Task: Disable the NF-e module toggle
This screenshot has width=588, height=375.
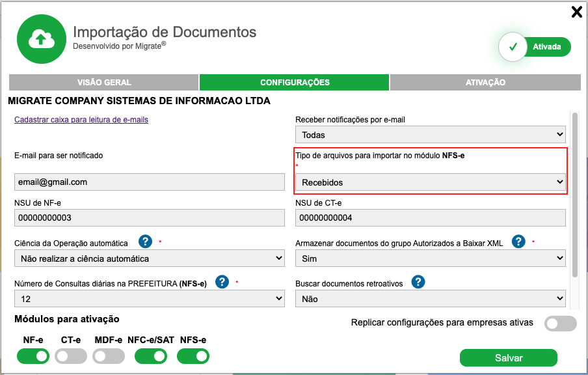Action: tap(33, 356)
